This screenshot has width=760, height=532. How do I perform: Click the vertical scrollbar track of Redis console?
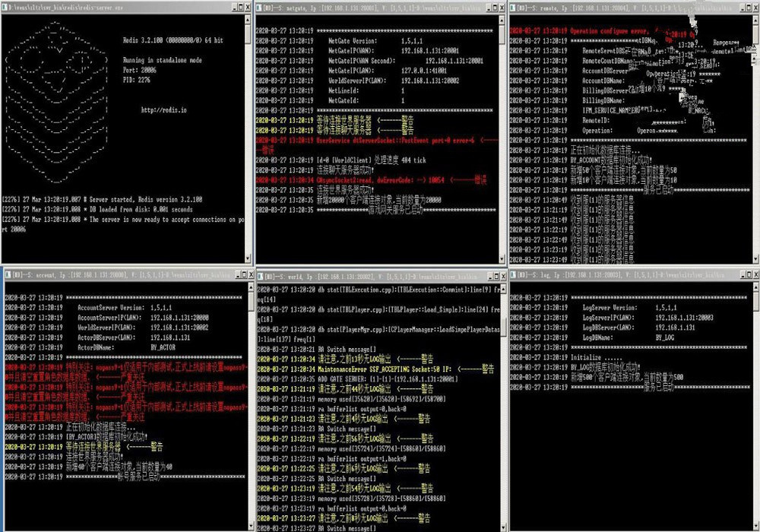pos(249,152)
